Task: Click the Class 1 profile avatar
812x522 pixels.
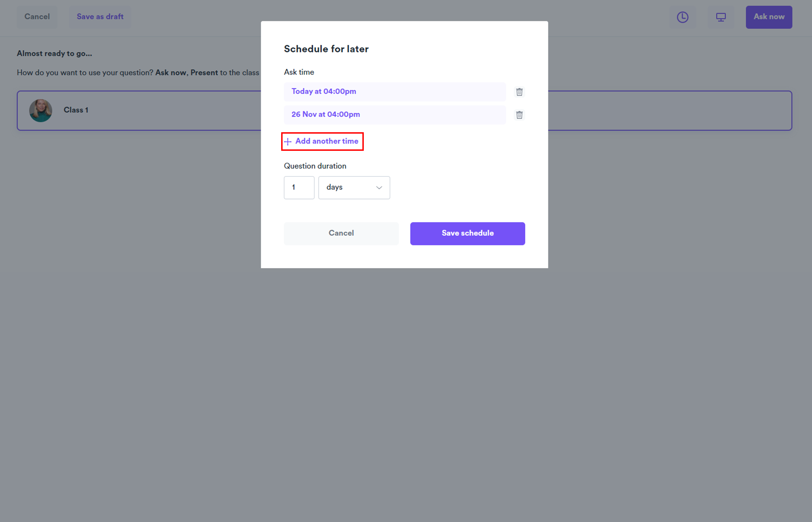Action: (41, 110)
